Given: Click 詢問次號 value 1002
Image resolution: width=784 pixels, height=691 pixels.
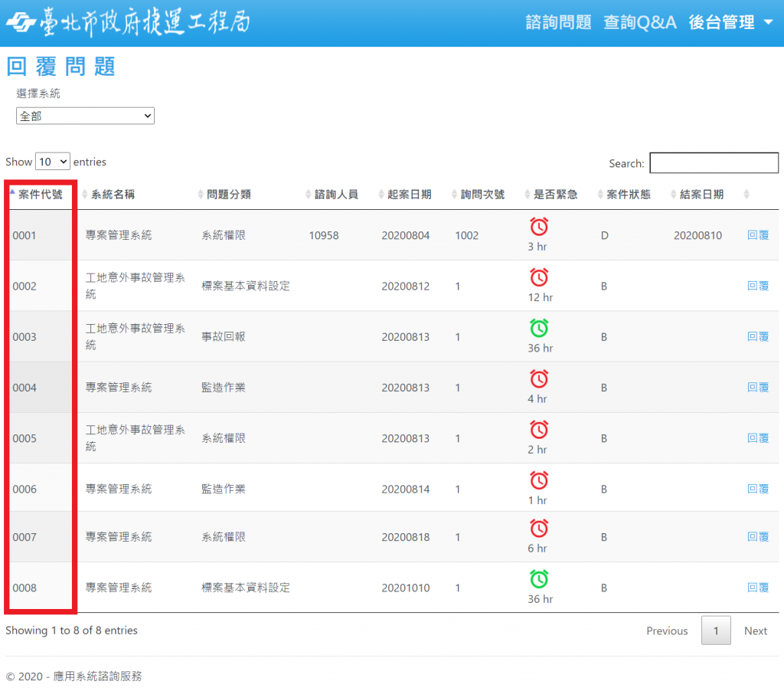Looking at the screenshot, I should click(466, 236).
